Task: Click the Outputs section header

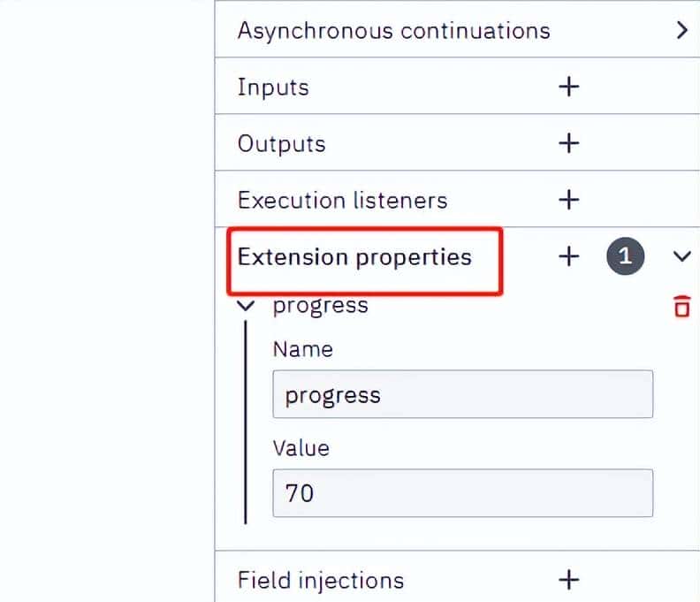Action: 281,143
